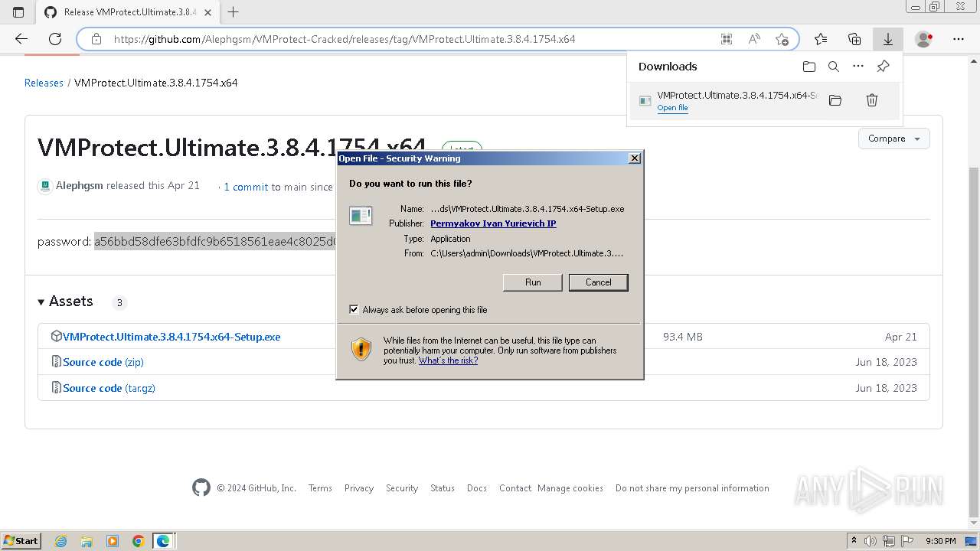Open the downloads folder icon in Downloads panel
980x551 pixels.
click(809, 67)
